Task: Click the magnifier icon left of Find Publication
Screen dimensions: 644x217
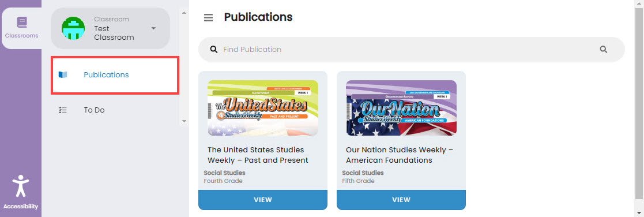Action: point(213,49)
